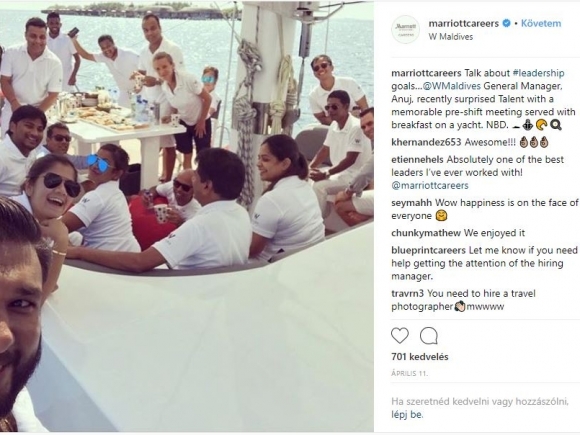Open the blueprintcareers commenter profile
Viewport: 580px width, 435px height.
coord(428,250)
